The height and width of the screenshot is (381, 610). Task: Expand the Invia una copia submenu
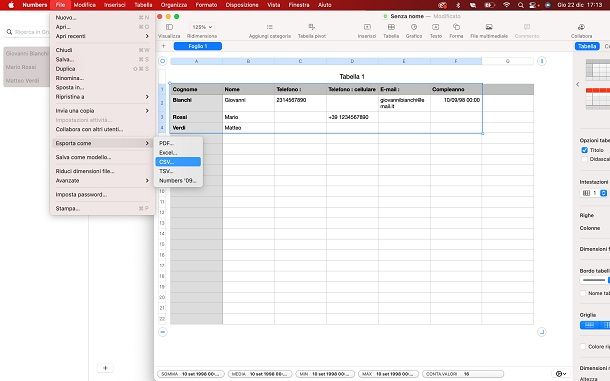point(102,111)
